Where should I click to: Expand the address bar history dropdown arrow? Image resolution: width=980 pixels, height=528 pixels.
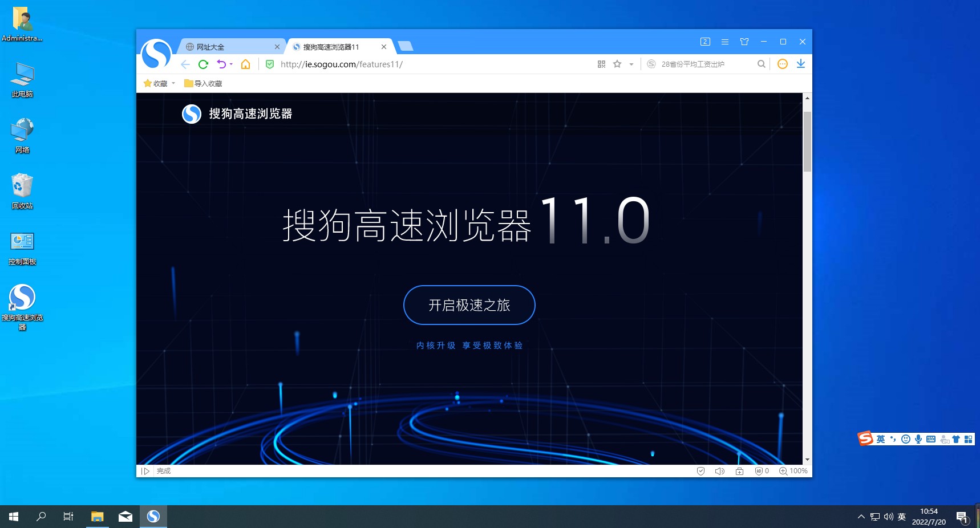click(631, 64)
